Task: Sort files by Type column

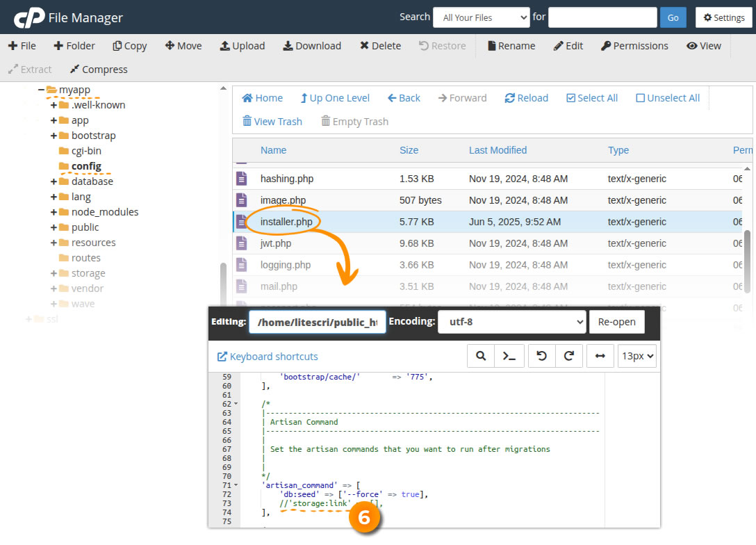Action: point(618,150)
